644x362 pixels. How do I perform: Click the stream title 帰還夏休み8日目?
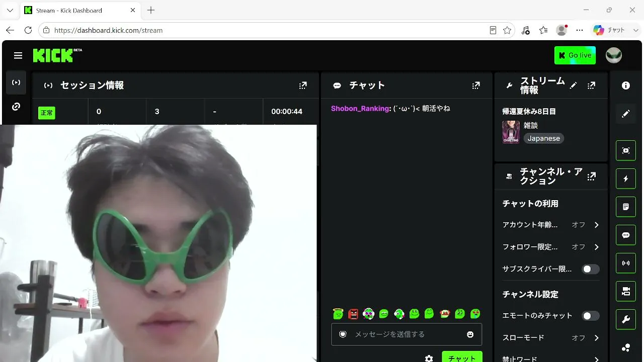click(529, 112)
